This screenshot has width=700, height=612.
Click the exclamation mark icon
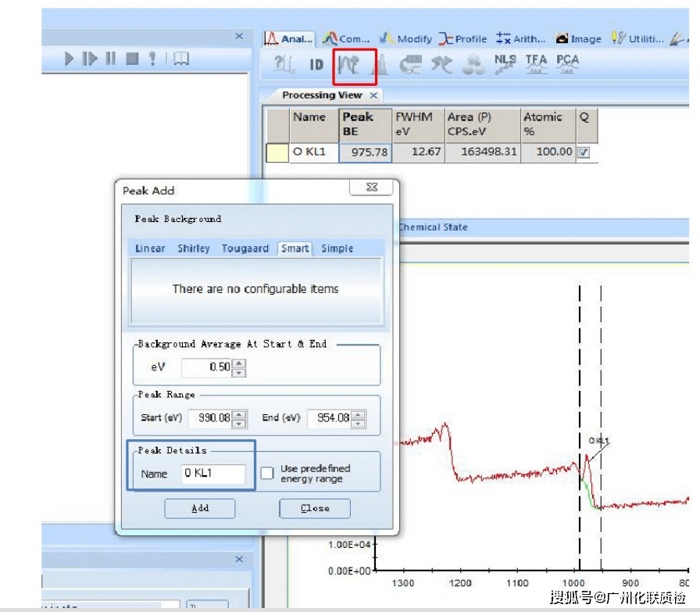[x=152, y=59]
